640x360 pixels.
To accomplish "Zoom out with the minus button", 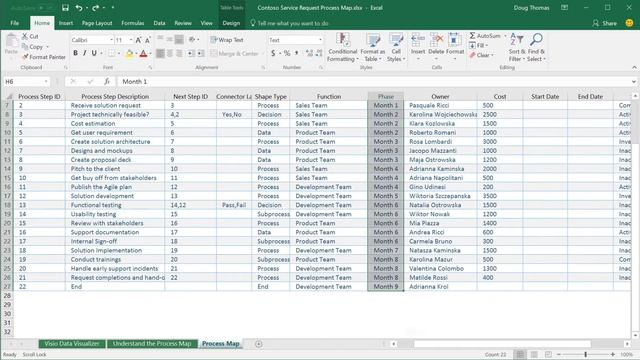I will pos(559,354).
